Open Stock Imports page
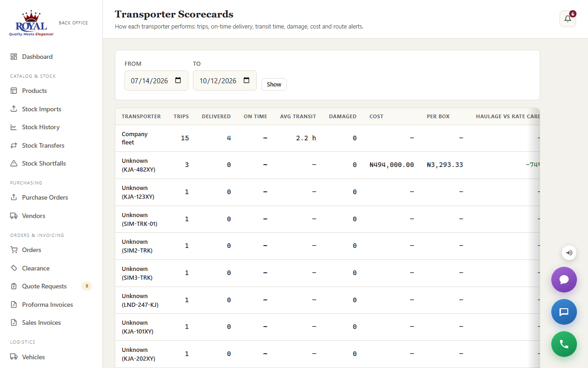588x368 pixels. pyautogui.click(x=42, y=109)
